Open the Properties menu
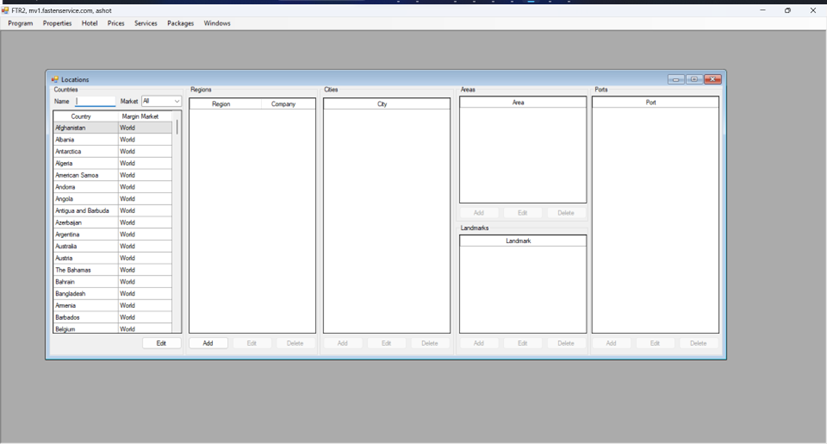The width and height of the screenshot is (827, 444). [57, 23]
